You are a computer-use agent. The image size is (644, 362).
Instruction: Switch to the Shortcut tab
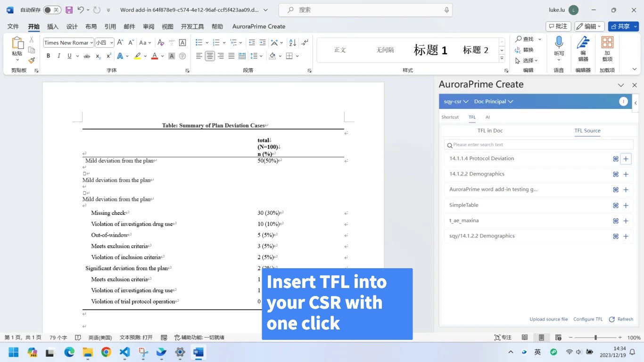click(x=450, y=117)
